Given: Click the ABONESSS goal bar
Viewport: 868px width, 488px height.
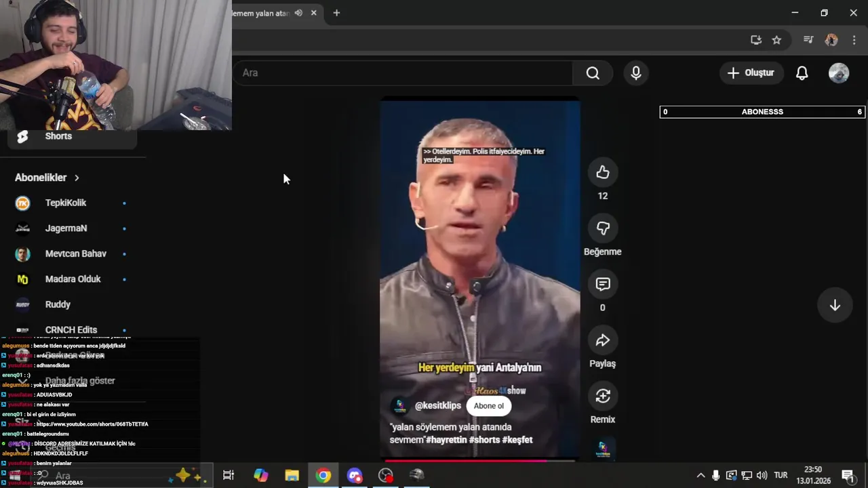Looking at the screenshot, I should coord(763,112).
